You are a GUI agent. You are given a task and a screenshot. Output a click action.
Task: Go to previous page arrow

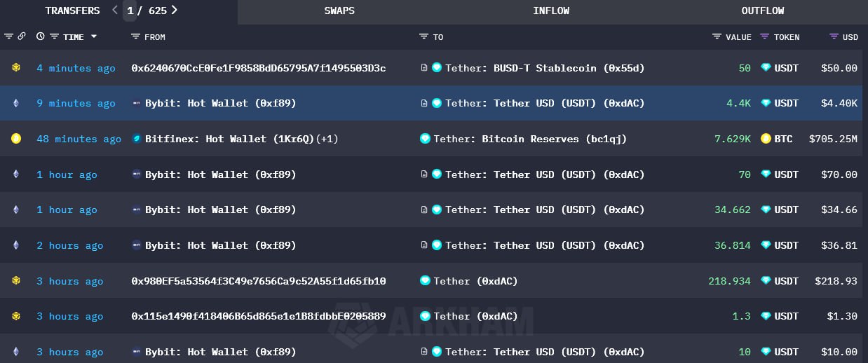[x=115, y=11]
